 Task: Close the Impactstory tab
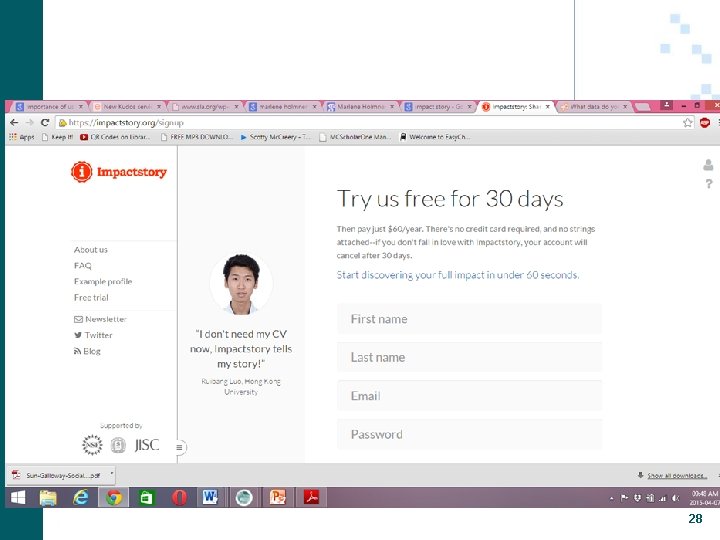(x=547, y=107)
